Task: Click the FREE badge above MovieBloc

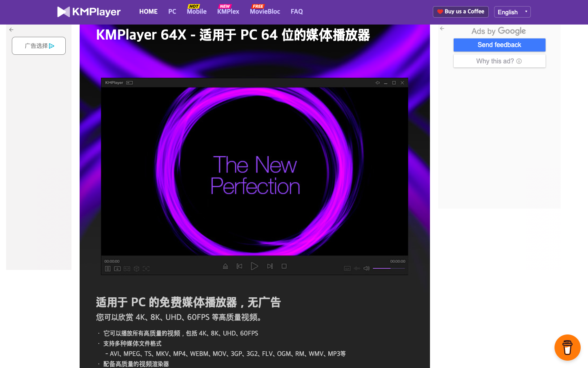Action: pos(258,6)
